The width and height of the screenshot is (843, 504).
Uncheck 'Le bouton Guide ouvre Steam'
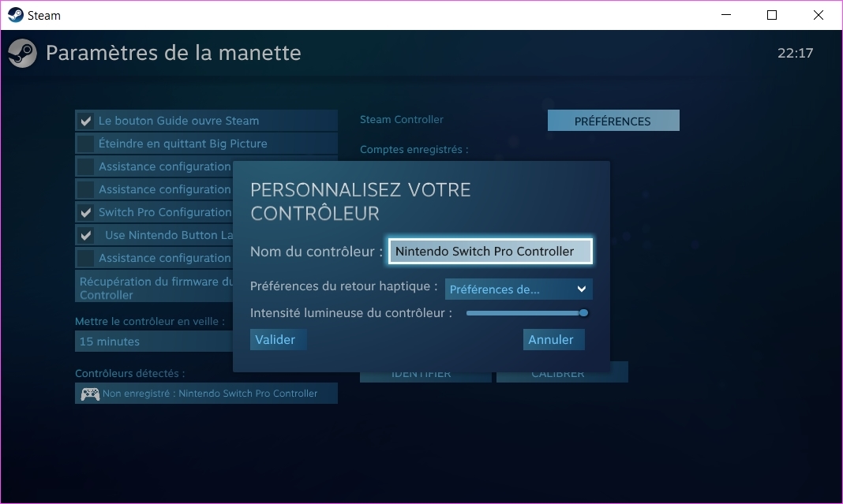pyautogui.click(x=86, y=121)
